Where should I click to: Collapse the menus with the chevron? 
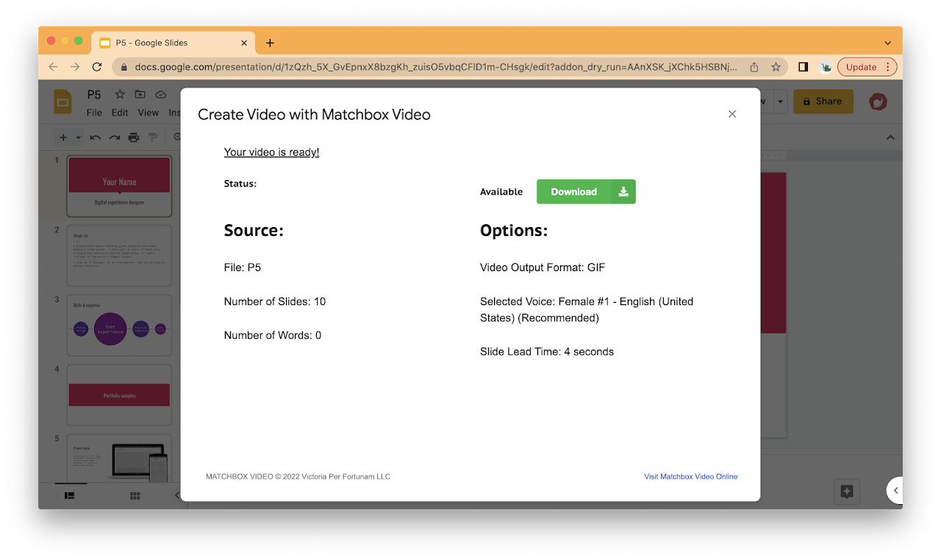(x=890, y=137)
